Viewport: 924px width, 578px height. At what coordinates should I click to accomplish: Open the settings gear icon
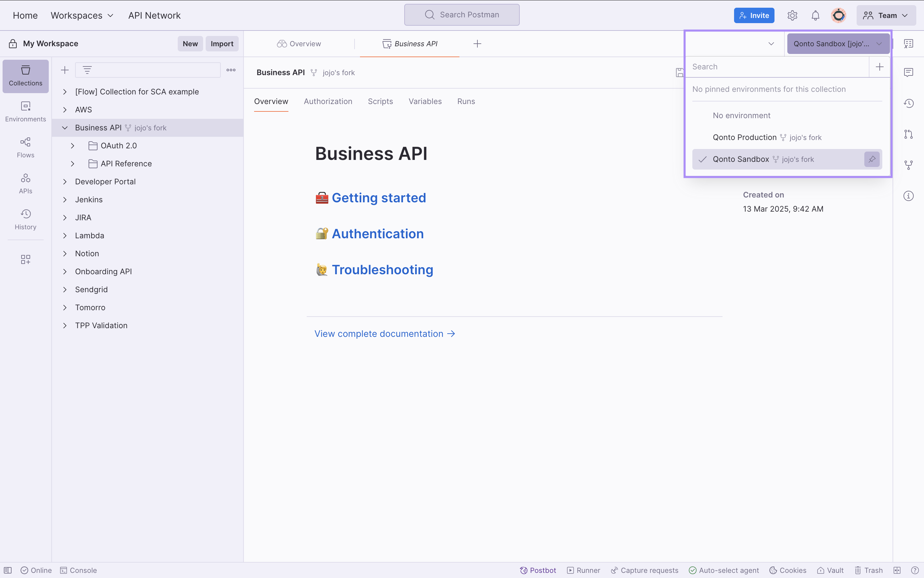pyautogui.click(x=792, y=15)
